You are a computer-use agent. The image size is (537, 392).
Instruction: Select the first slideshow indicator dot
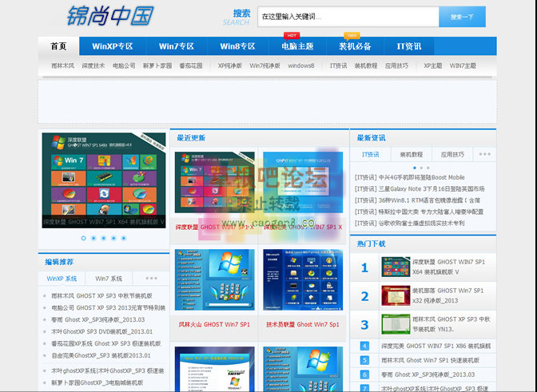pos(84,238)
